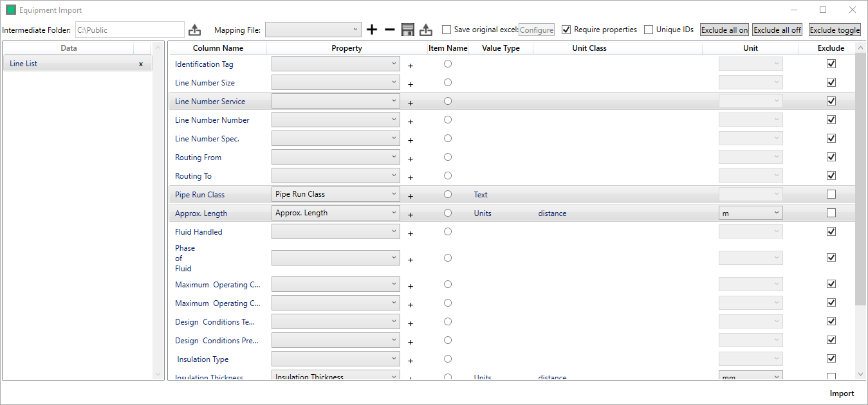868x405 pixels.
Task: Click the Import button
Action: click(842, 393)
